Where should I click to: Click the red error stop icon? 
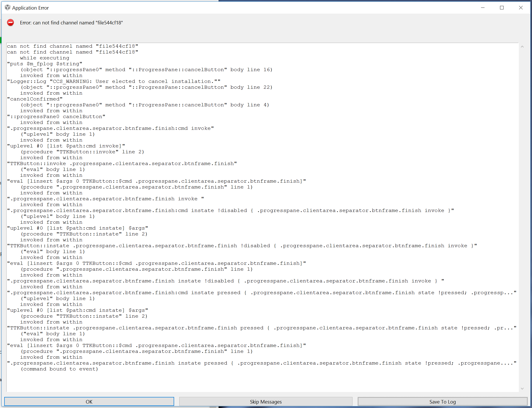[x=10, y=23]
